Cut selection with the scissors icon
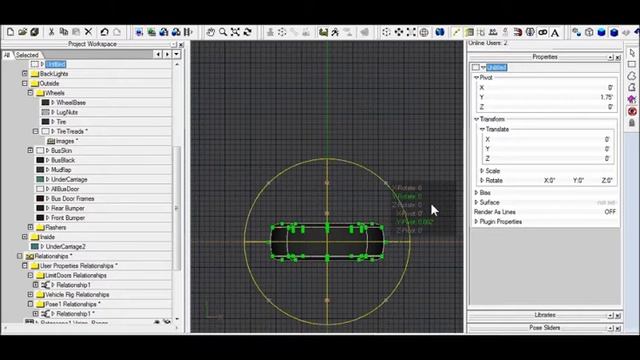 [51, 32]
